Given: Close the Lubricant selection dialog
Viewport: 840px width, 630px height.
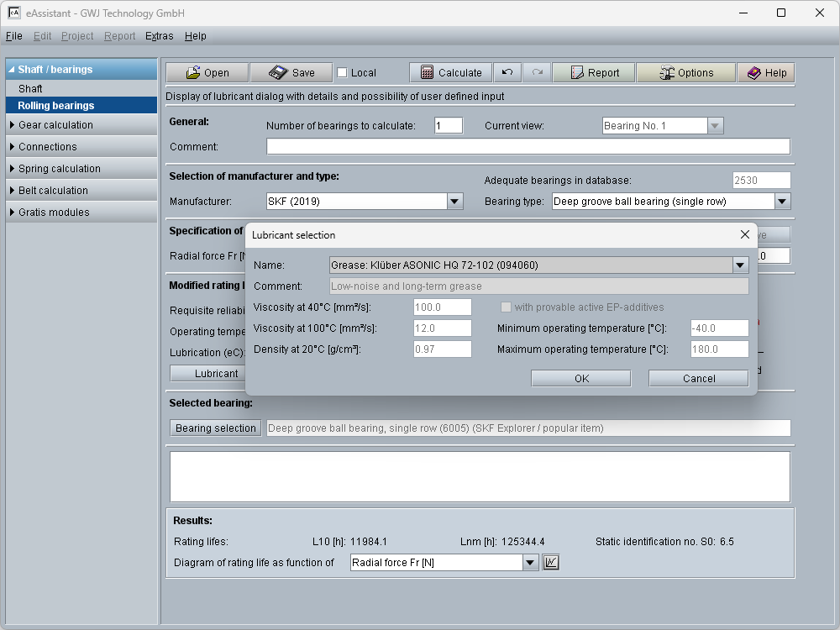Looking at the screenshot, I should click(744, 235).
